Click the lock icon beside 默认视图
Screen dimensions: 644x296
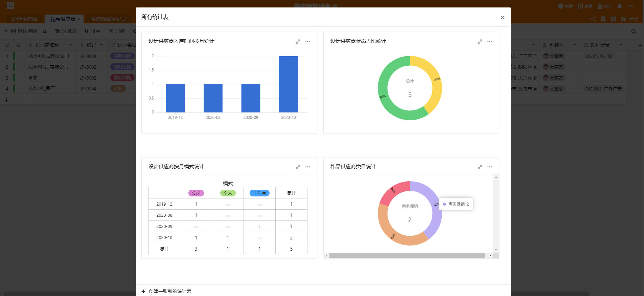coord(45,31)
